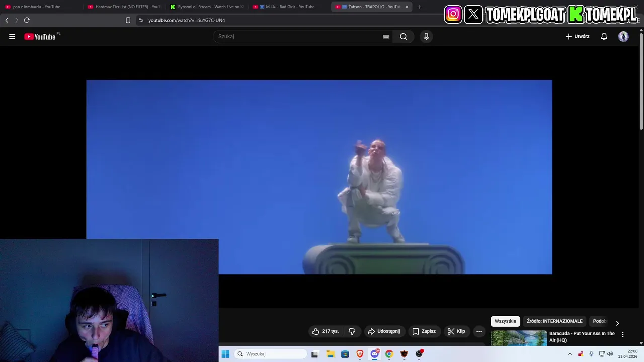Open YouTube notifications bell
Image resolution: width=644 pixels, height=362 pixels.
point(604,36)
